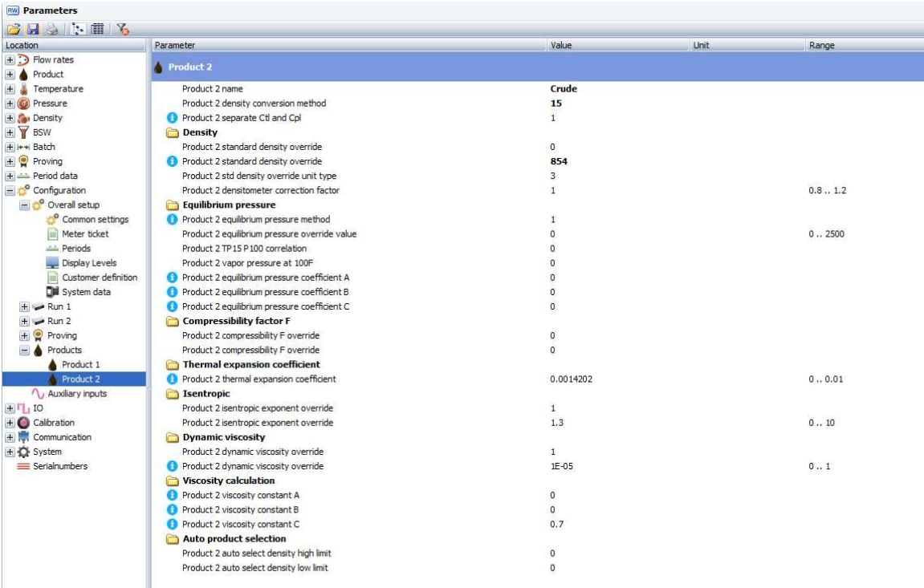Expand the top-level Proving tree node

click(10, 161)
